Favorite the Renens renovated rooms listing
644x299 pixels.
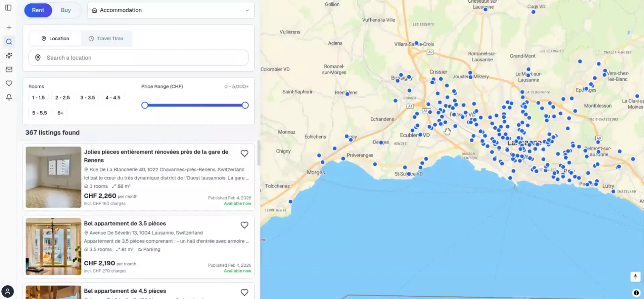(244, 154)
